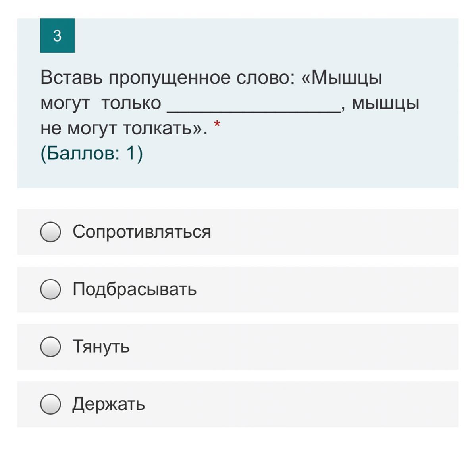The image size is (476, 476).
Task: Click the phrase Вставь пропущенное слово
Action: coord(167,78)
